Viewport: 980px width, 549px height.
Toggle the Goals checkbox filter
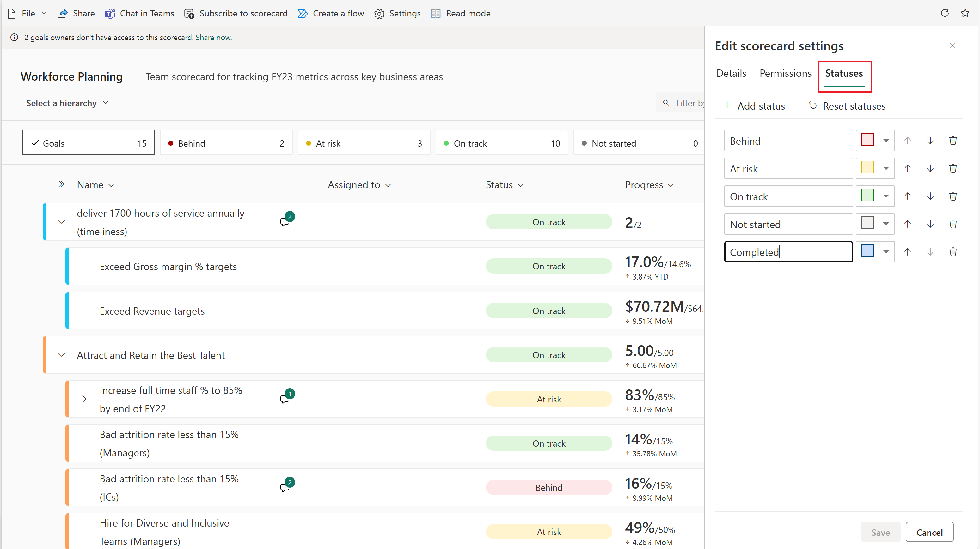point(87,143)
